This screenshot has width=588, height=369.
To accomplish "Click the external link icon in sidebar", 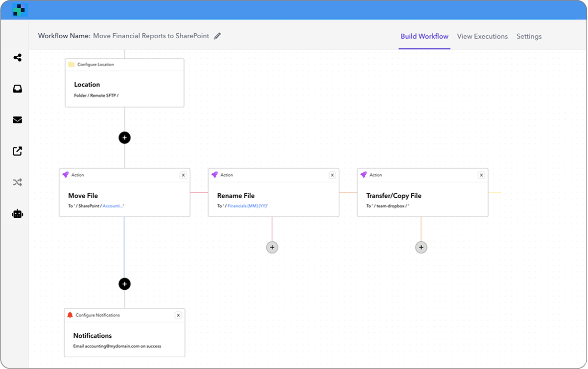I will 17,151.
